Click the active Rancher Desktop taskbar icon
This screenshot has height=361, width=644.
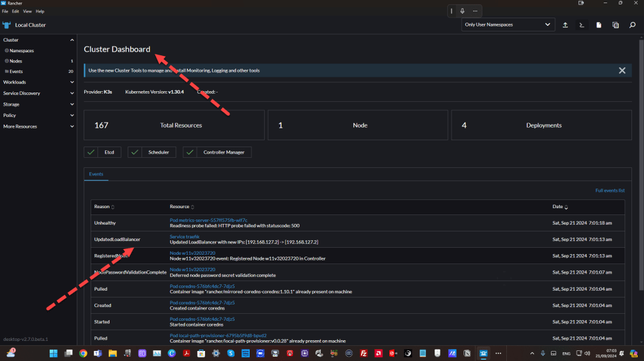484,353
